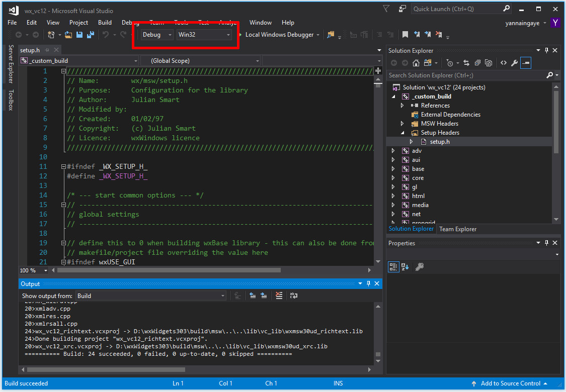Viewport: 566px width, 392px height.
Task: Open the Server Explorer side tab
Action: [11, 64]
